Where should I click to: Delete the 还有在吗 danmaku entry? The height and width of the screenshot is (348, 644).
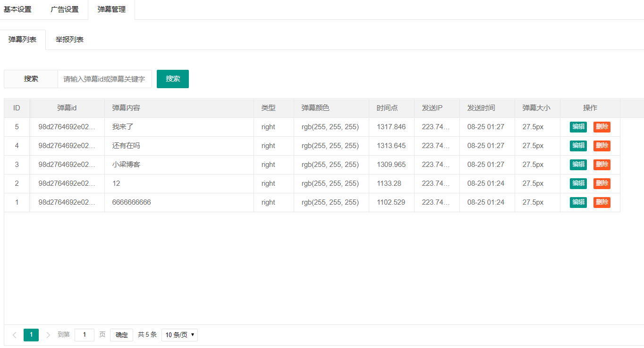tap(602, 146)
